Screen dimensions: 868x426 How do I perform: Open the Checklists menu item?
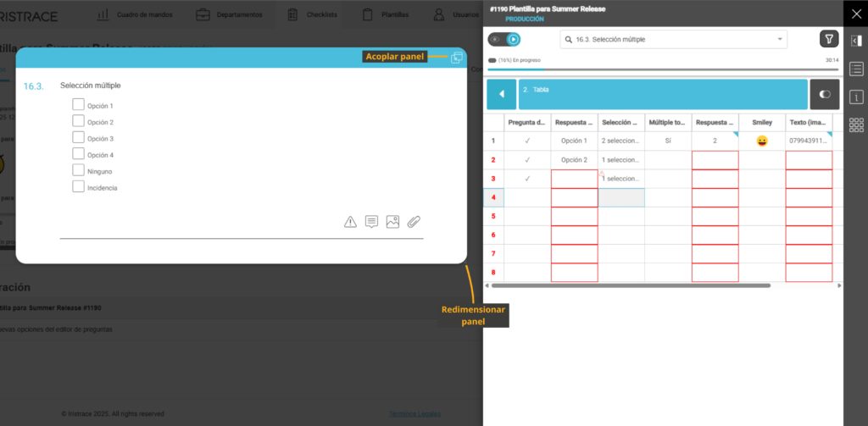point(313,14)
